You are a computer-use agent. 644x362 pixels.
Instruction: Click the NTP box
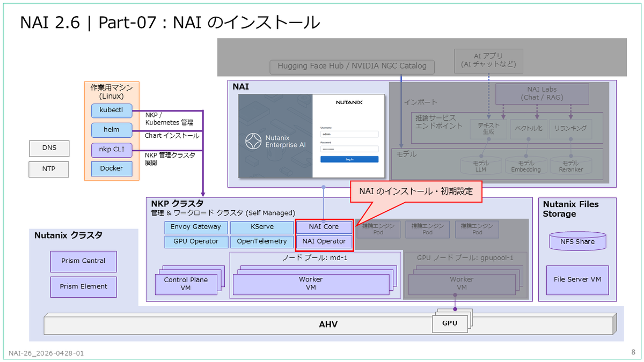coord(49,169)
